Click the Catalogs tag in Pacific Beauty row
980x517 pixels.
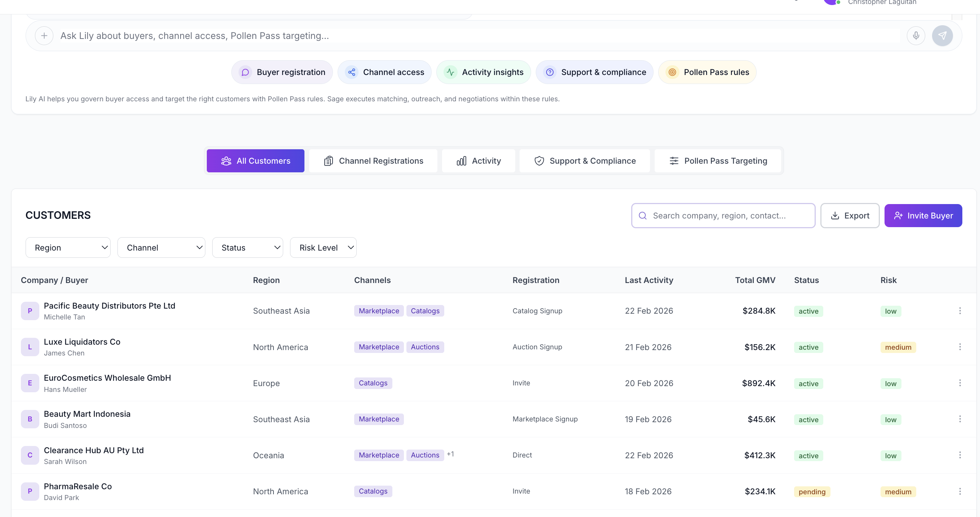(425, 311)
